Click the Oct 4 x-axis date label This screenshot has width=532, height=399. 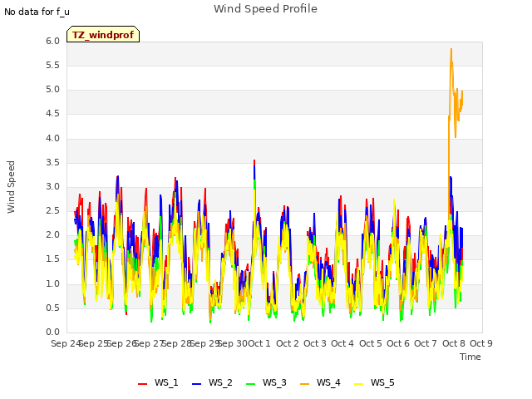point(342,343)
